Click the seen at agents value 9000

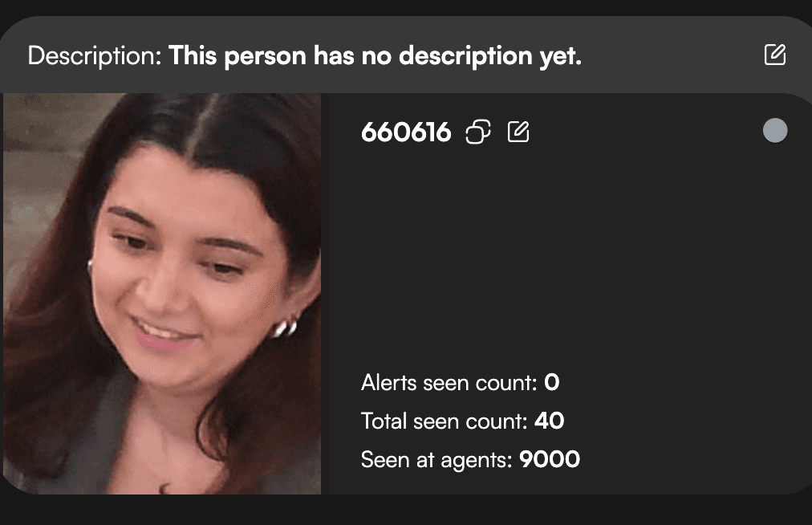tap(550, 459)
